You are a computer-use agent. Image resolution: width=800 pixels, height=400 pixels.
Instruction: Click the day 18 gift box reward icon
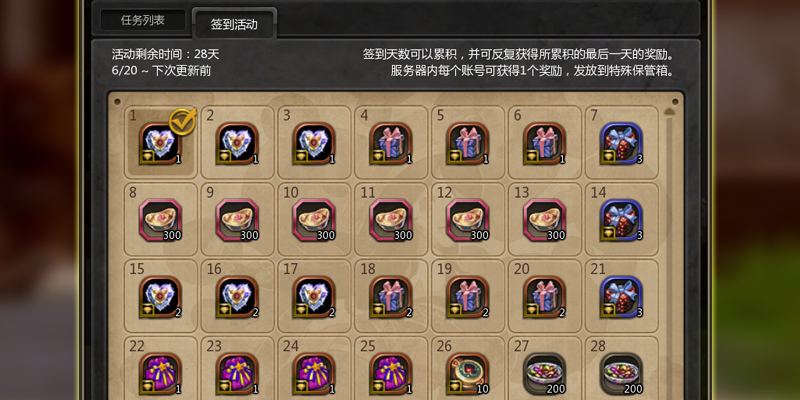[x=391, y=297]
